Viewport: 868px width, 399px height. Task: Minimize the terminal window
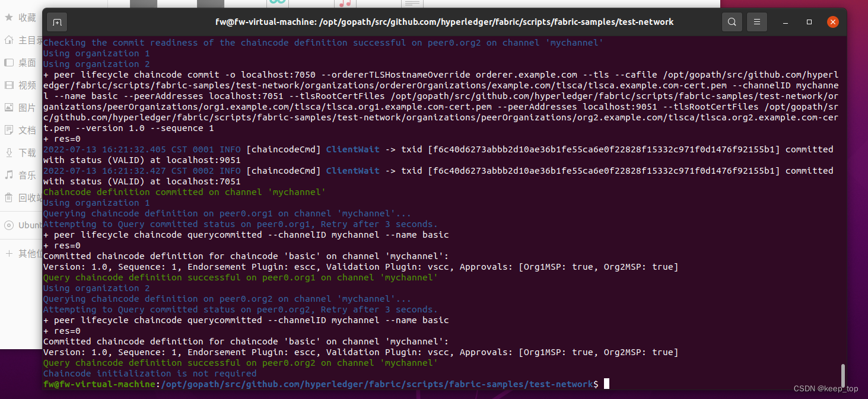pyautogui.click(x=786, y=22)
